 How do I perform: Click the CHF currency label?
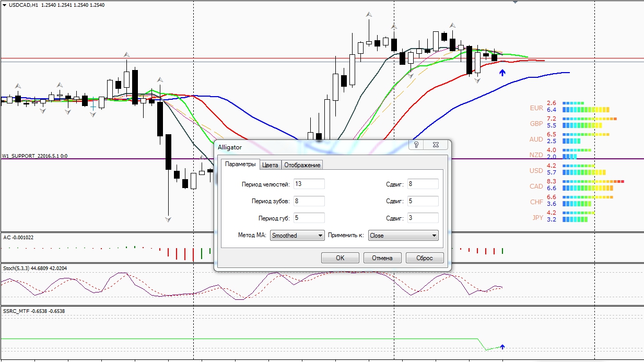[536, 202]
